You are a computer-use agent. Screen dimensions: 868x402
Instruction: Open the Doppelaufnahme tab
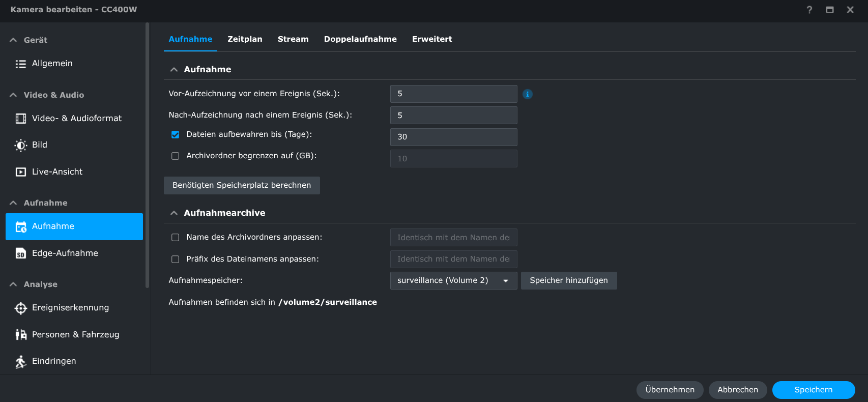tap(360, 39)
